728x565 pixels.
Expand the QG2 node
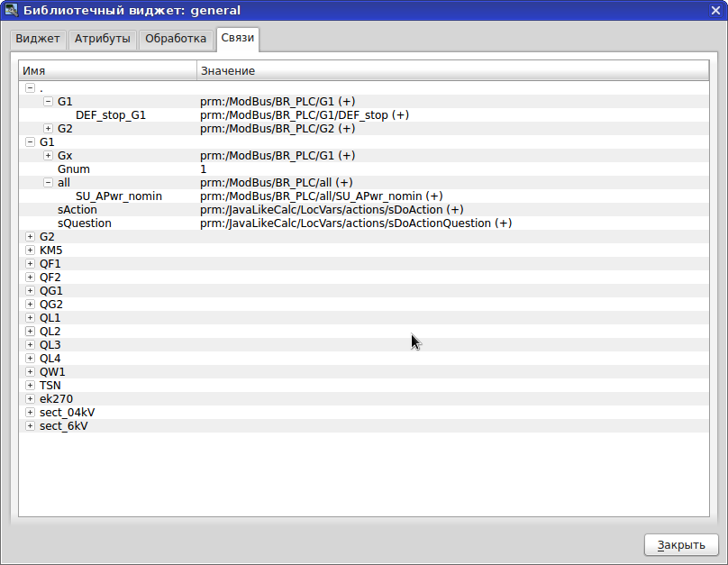30,304
